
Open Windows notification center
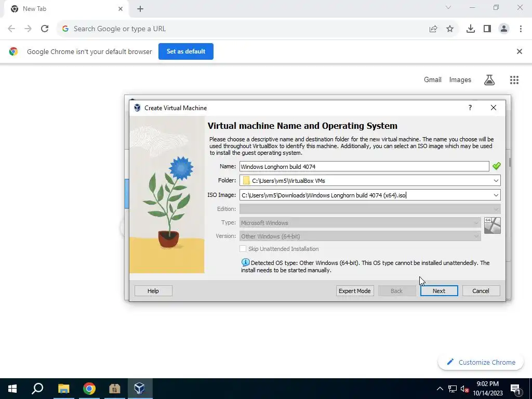515,389
